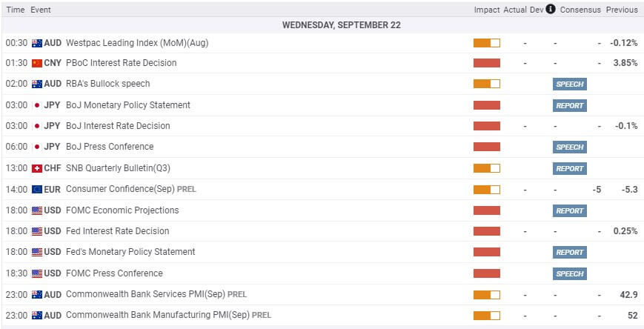Open the Consumer Confidence(Sep) event
The image size is (644, 329).
click(131, 189)
